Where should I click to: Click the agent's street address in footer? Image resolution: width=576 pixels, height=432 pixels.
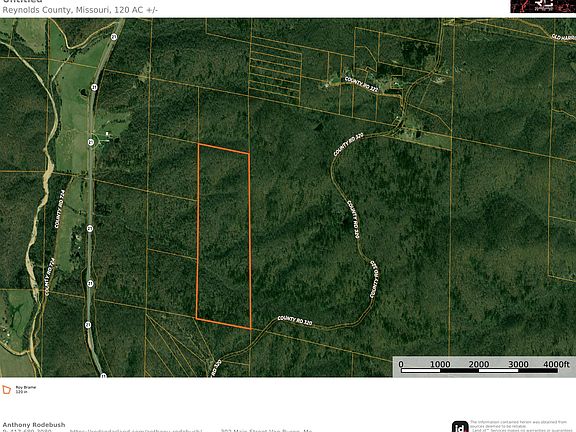267,431
